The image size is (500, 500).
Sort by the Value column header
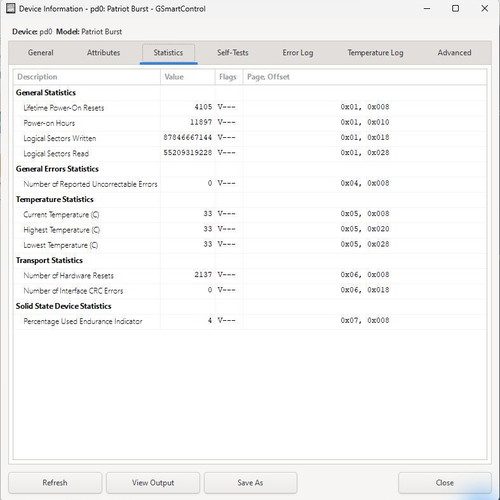(188, 77)
